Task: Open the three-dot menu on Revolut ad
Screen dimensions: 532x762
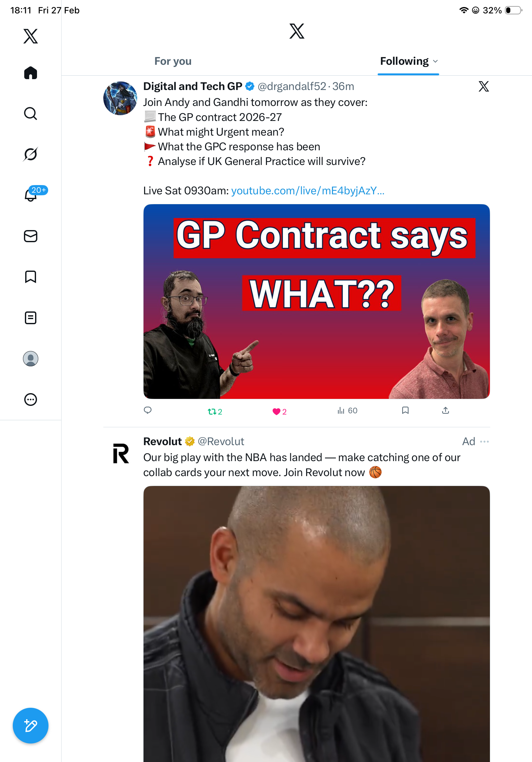Action: point(484,441)
